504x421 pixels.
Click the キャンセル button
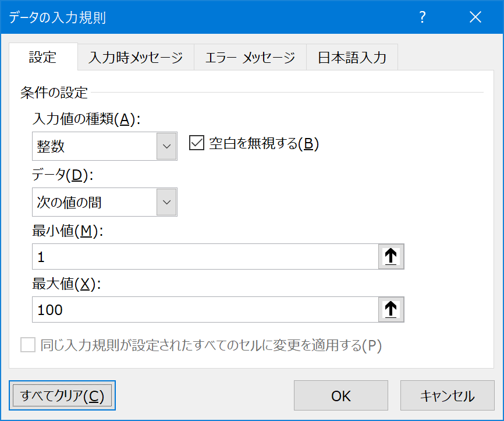[447, 396]
